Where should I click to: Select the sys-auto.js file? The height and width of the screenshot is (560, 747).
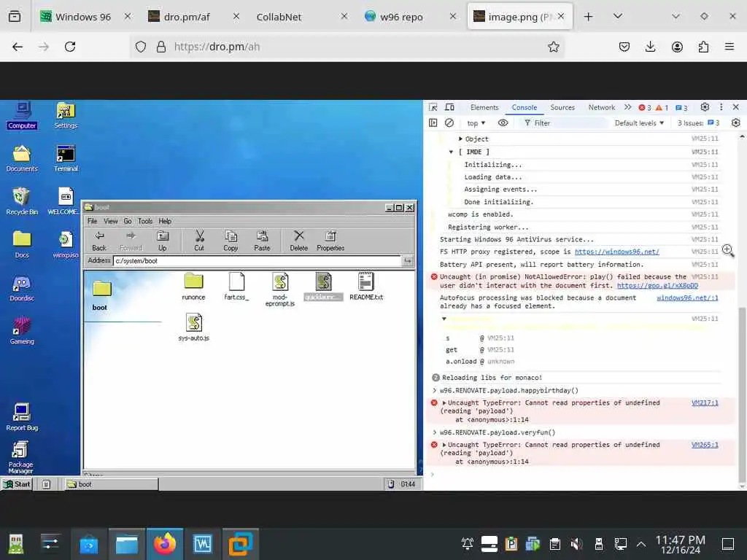click(194, 327)
